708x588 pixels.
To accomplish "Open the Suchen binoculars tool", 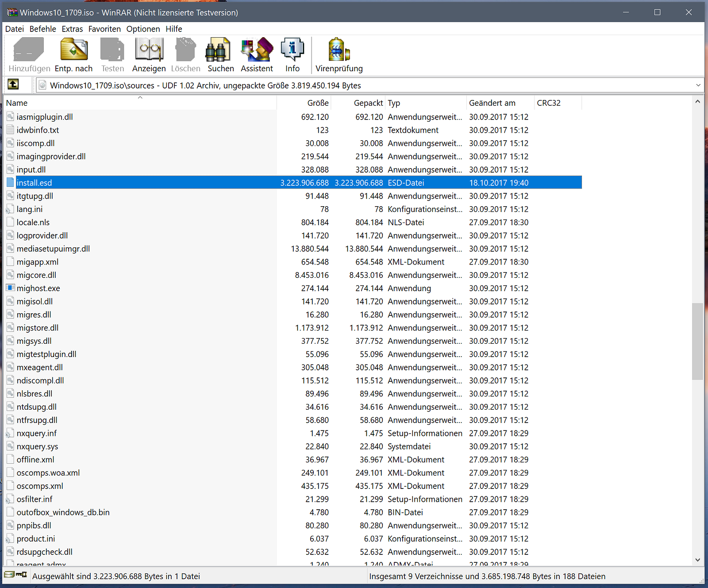I will (218, 50).
